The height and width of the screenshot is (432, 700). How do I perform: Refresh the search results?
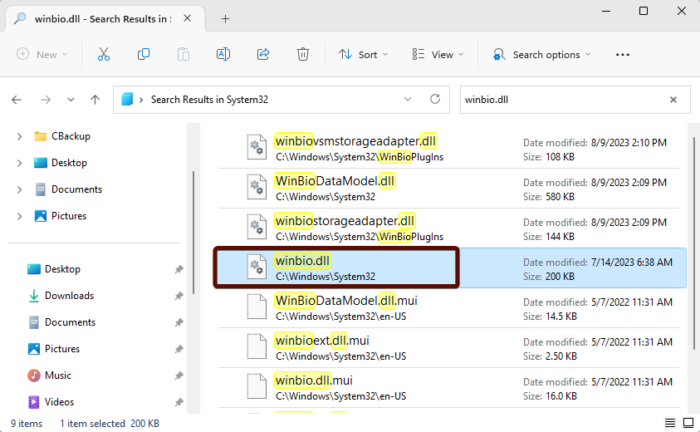pos(434,99)
